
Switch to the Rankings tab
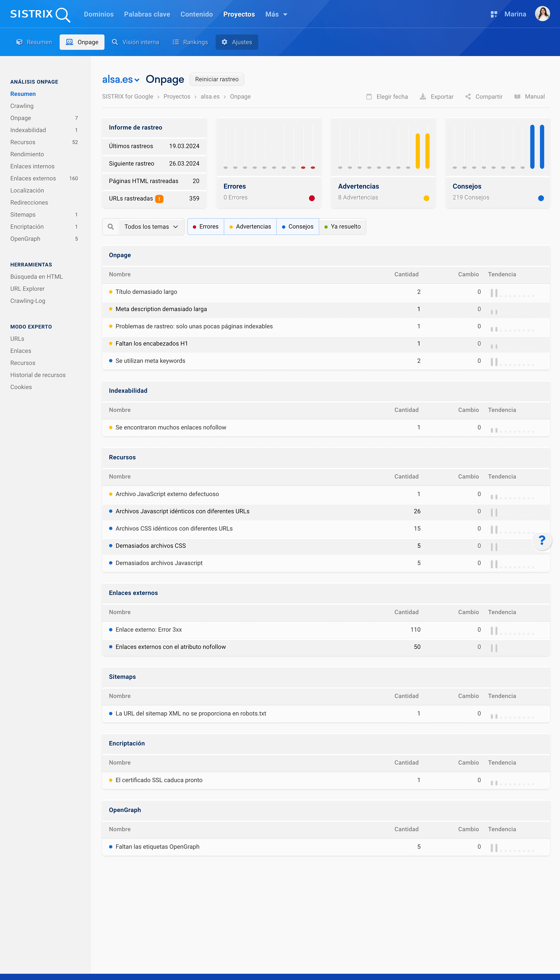[190, 42]
